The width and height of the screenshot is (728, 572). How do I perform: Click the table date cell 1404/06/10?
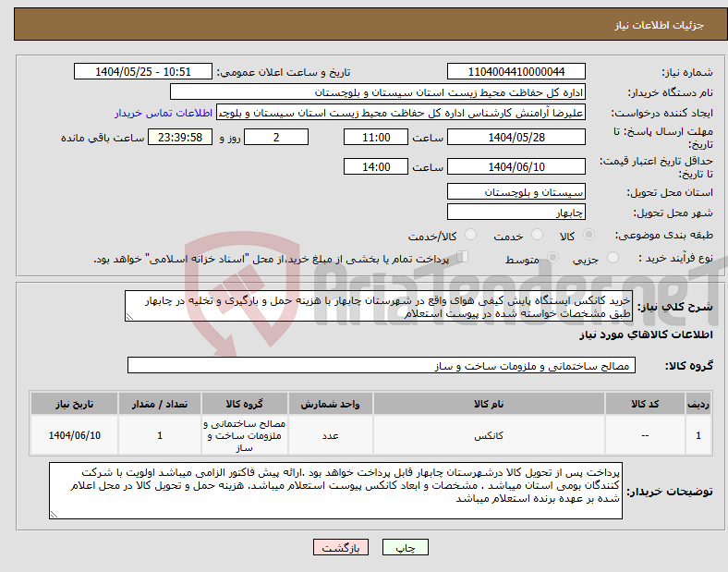point(74,435)
